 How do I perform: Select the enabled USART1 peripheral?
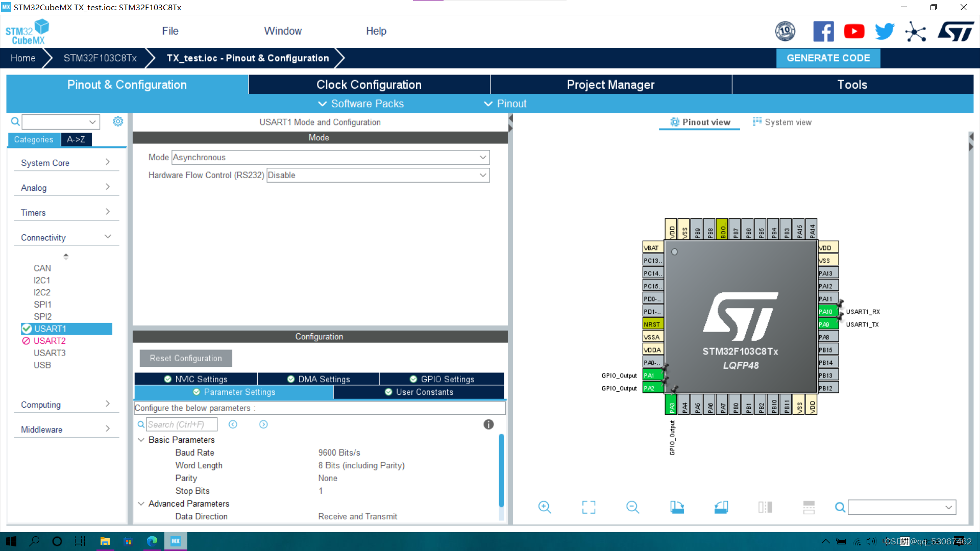pyautogui.click(x=50, y=329)
